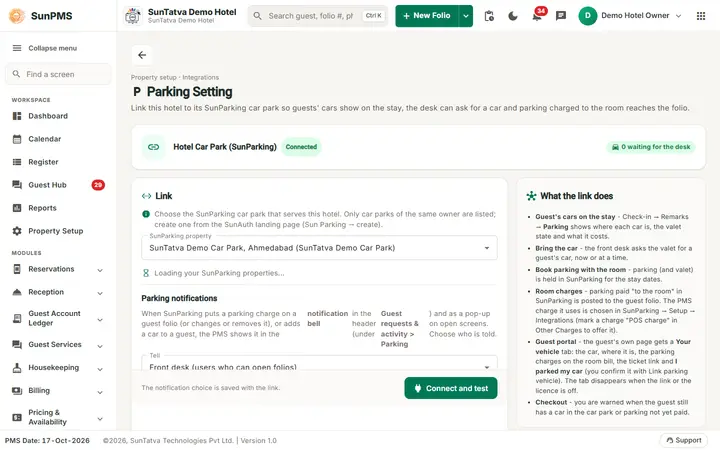Open the apps grid icon

pyautogui.click(x=701, y=16)
